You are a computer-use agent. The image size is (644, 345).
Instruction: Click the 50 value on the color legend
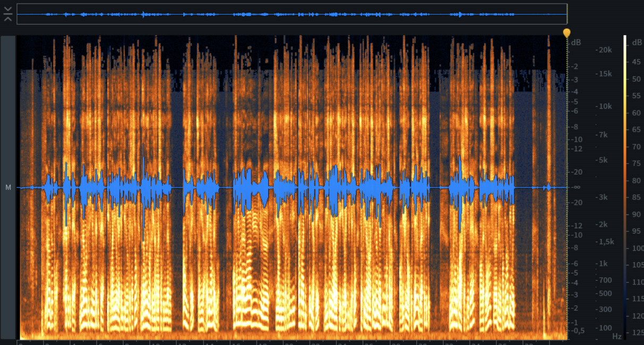pos(637,79)
